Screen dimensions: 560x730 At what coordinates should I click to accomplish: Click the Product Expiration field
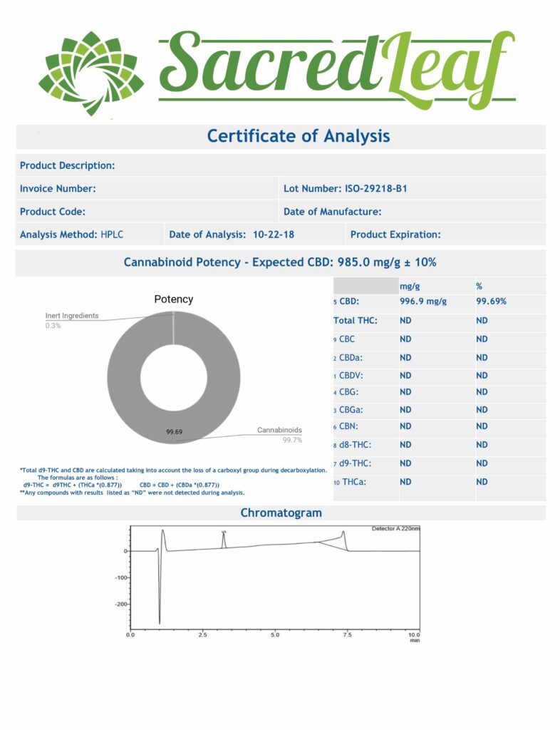click(x=395, y=235)
